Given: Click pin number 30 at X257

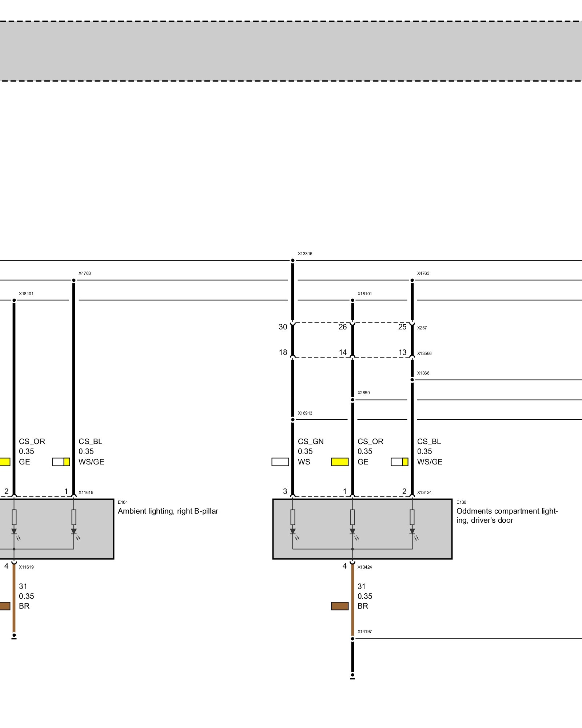Looking at the screenshot, I should coord(283,327).
